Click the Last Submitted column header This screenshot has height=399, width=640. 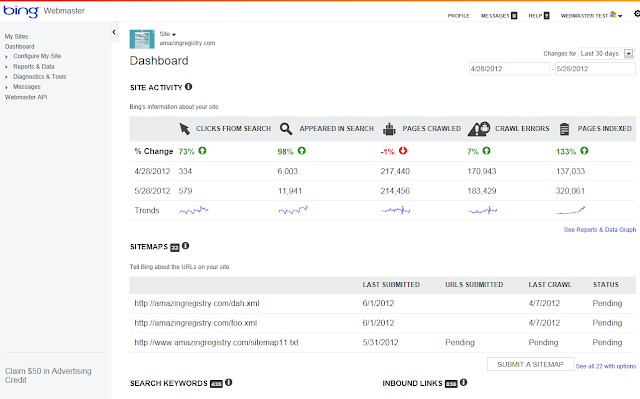click(x=391, y=285)
